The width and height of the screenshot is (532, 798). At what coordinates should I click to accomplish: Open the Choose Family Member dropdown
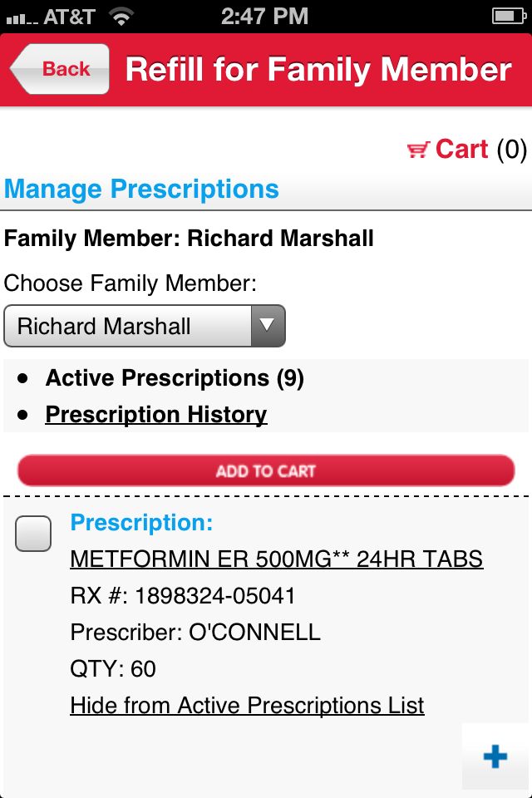(145, 326)
